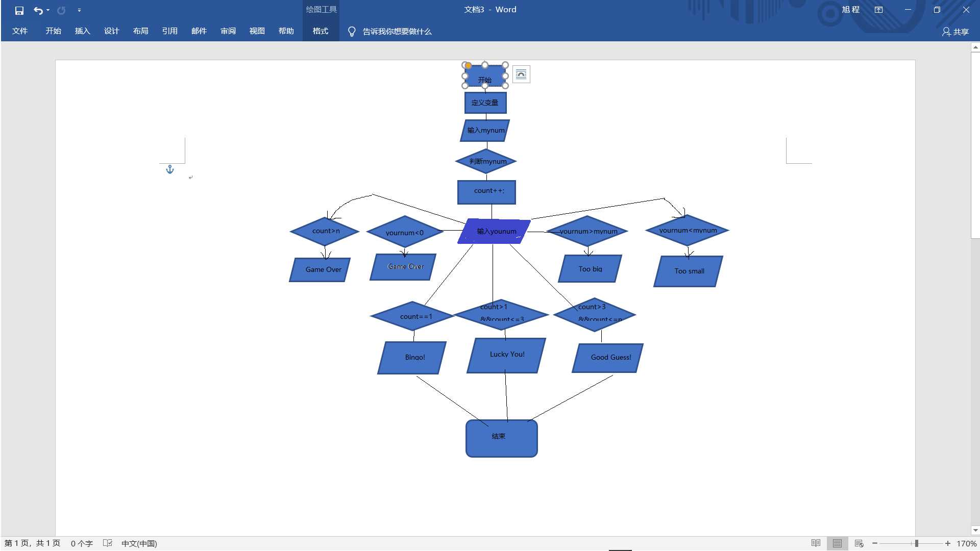
Task: Switch to the 设计 ribbon tab
Action: point(111,31)
